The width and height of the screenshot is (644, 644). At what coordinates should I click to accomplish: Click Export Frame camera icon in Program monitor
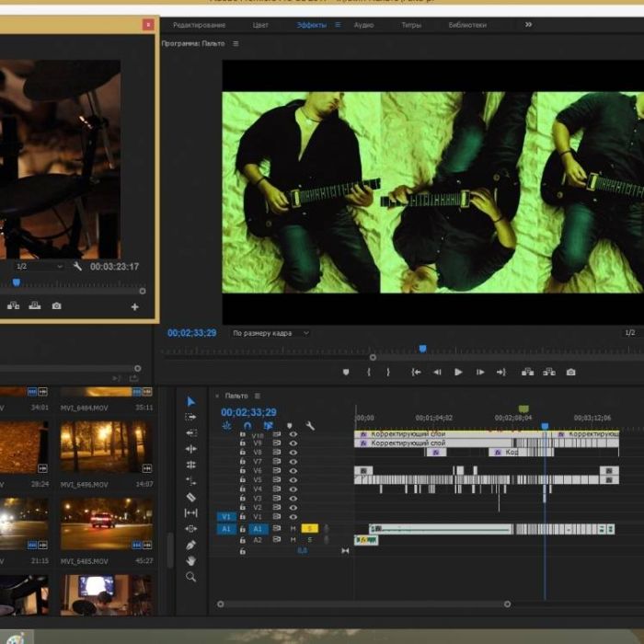pos(570,372)
